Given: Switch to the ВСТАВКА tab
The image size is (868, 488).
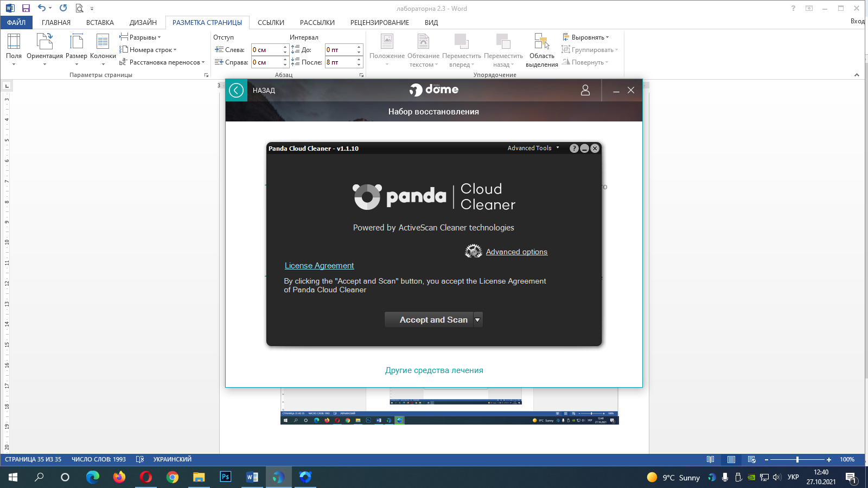Looking at the screenshot, I should [x=100, y=22].
